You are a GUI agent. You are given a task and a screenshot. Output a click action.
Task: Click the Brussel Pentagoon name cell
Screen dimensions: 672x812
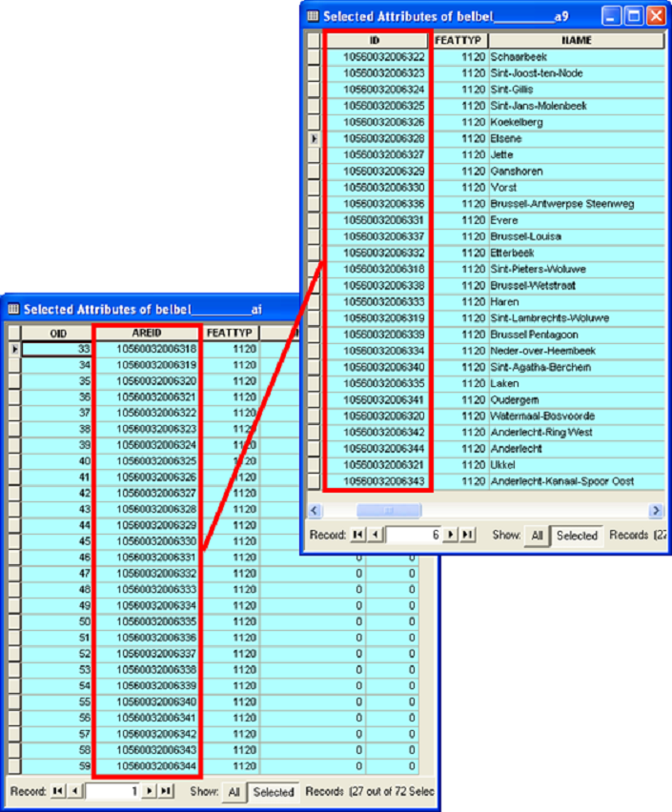(x=577, y=335)
